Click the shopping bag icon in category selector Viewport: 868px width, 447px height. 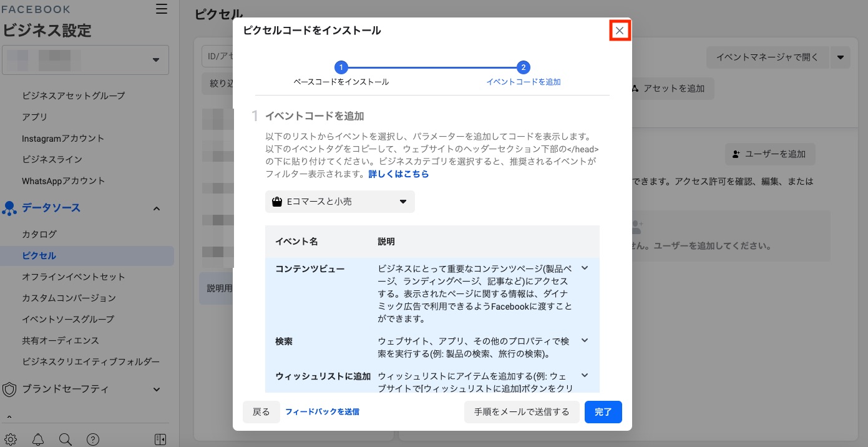[x=277, y=202]
